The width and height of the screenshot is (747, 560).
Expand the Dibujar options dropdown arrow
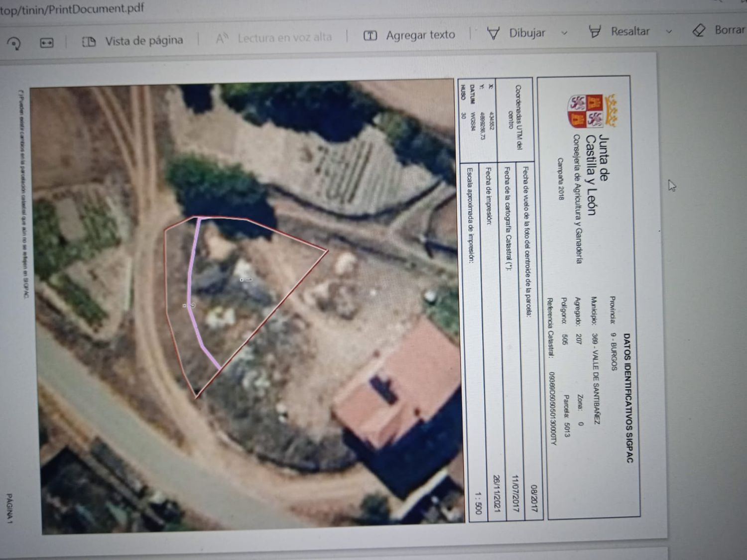564,33
